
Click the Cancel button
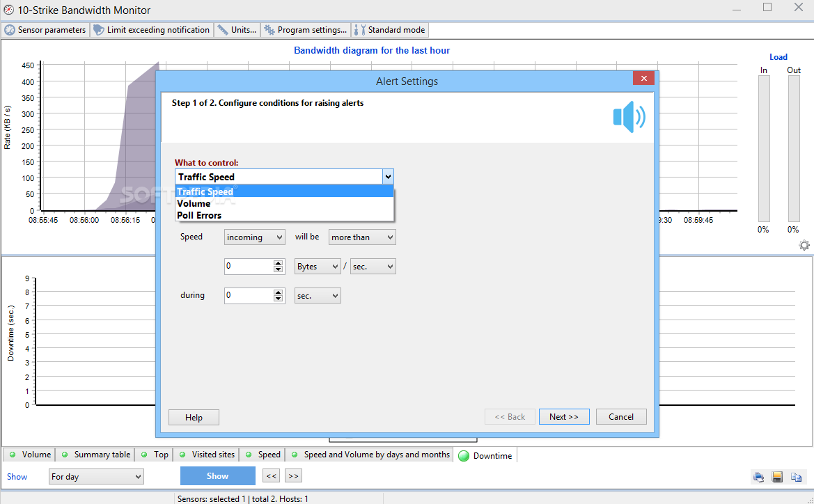point(621,417)
